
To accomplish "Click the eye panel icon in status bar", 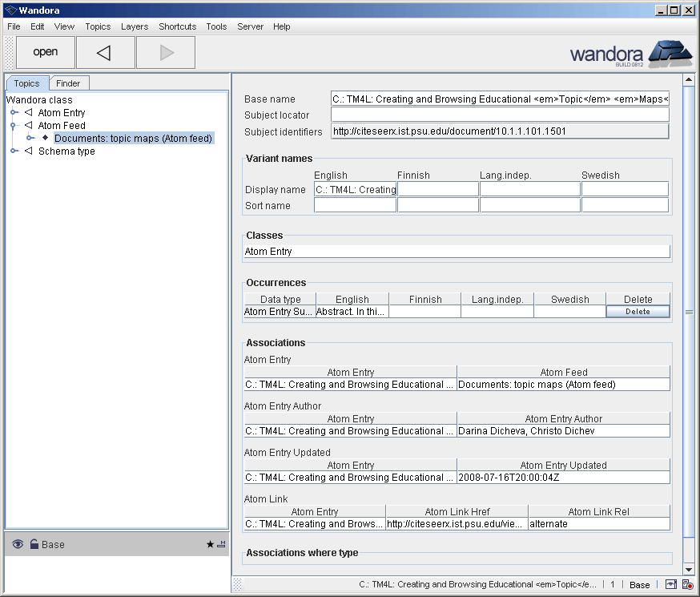I will pyautogui.click(x=670, y=585).
